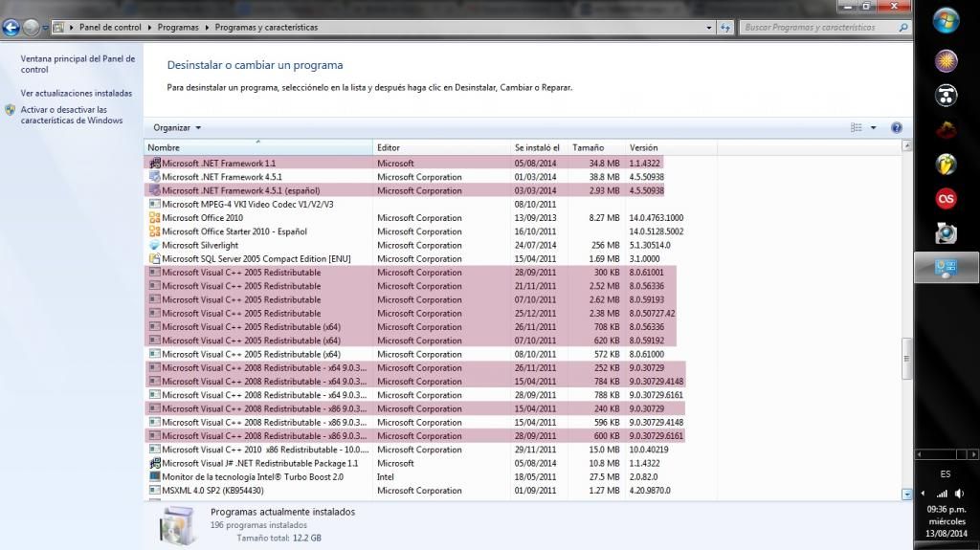Click version cell 8.0.50727.42
The width and height of the screenshot is (980, 550).
pos(652,313)
